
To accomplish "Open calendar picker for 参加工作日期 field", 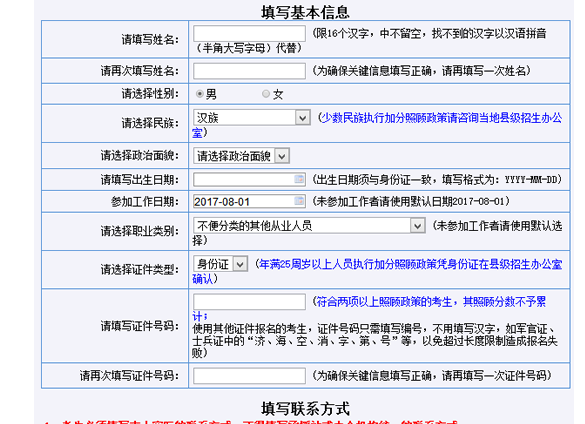I will [x=299, y=202].
